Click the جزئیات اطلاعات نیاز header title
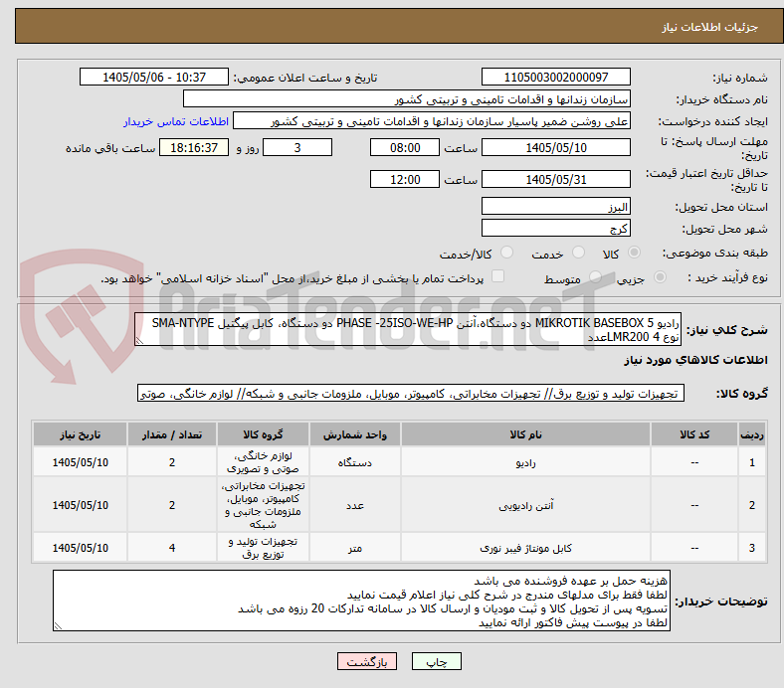This screenshot has height=688, width=784. point(709,27)
